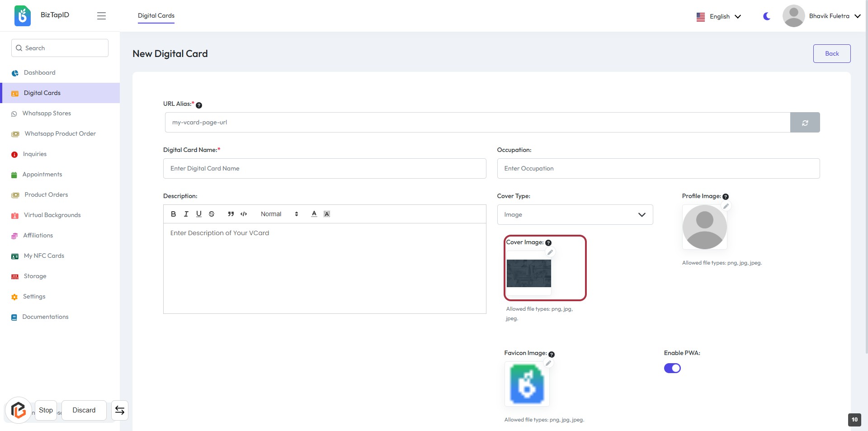
Task: Edit the cover image with pencil icon
Action: point(550,252)
